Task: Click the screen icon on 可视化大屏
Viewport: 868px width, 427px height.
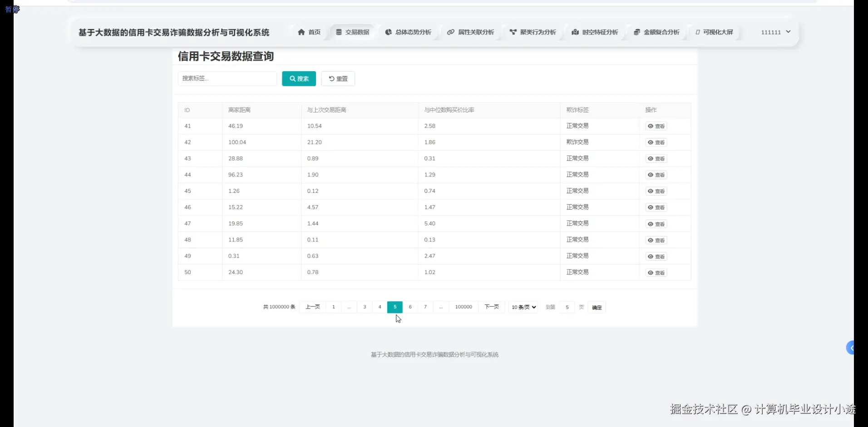Action: point(697,32)
